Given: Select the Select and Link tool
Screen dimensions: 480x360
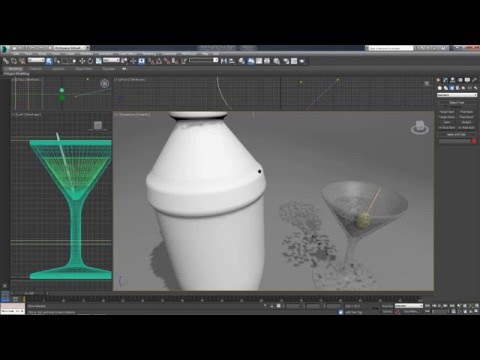Looking at the screenshot, I should 6,61.
